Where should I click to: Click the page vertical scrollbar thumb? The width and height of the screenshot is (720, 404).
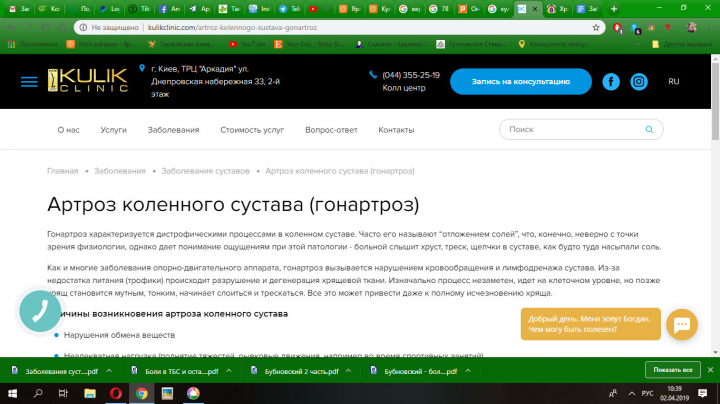point(715,101)
